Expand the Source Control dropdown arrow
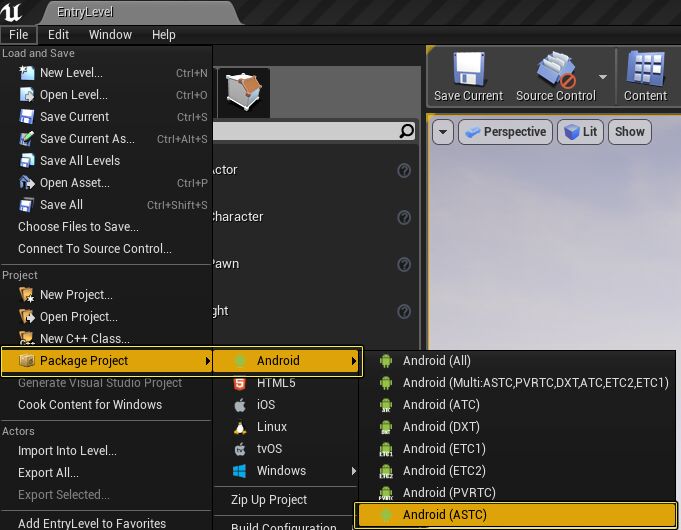 pos(602,77)
